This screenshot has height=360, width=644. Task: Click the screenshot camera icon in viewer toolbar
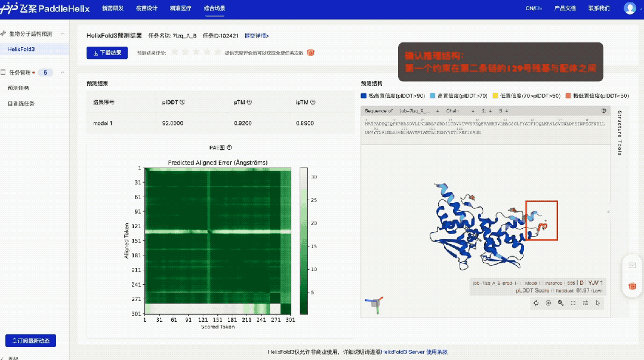[x=548, y=303]
